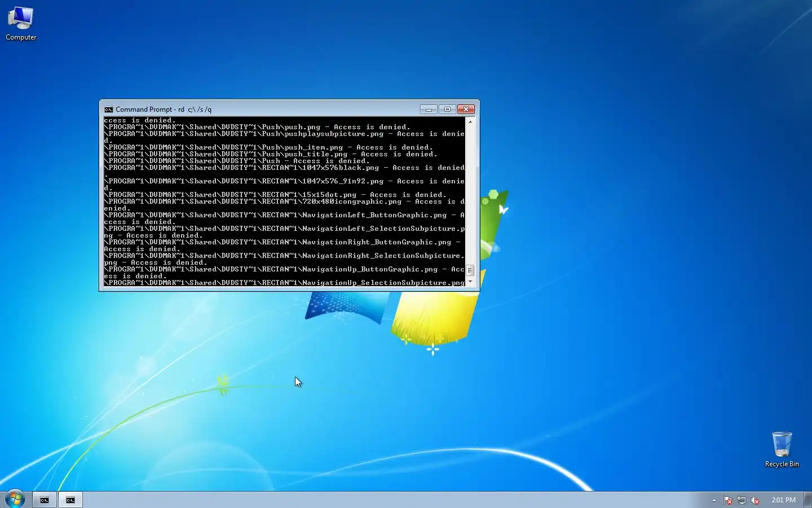812x508 pixels.
Task: Click the 'NavigationLeft_ButtonGraphic.png' output line
Action: tap(284, 215)
